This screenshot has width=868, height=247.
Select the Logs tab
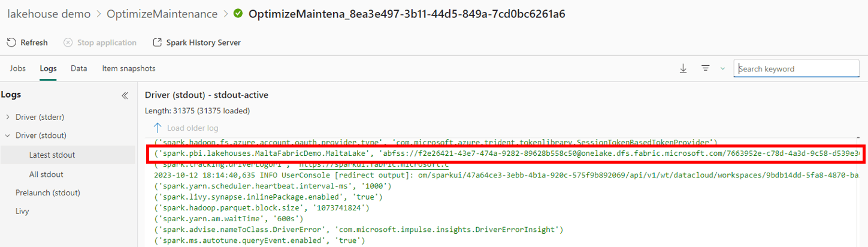click(48, 68)
